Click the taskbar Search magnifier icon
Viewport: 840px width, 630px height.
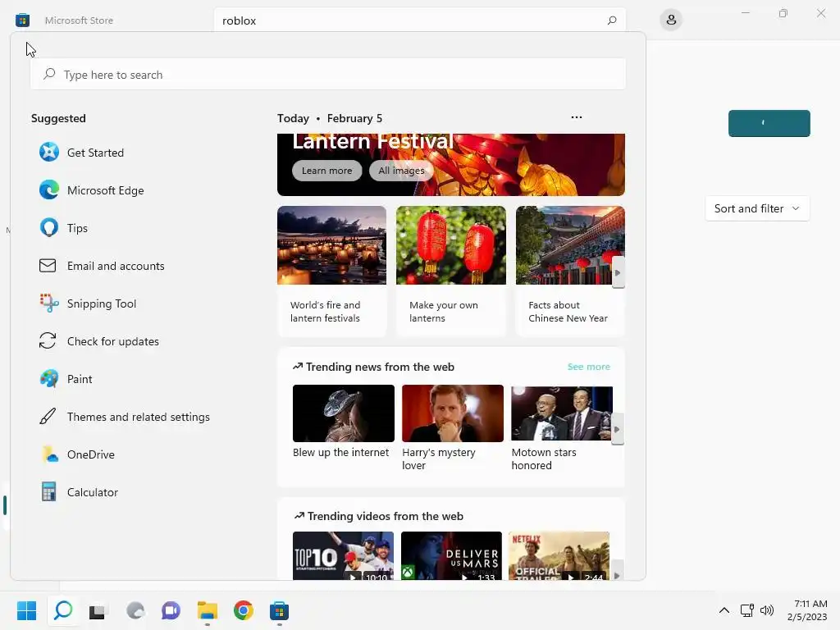(62, 610)
